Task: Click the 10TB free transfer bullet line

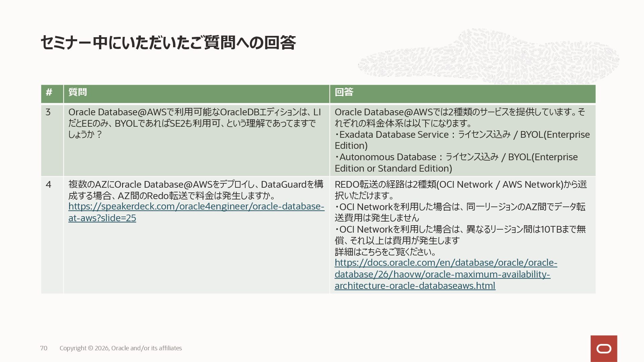Action: point(460,230)
